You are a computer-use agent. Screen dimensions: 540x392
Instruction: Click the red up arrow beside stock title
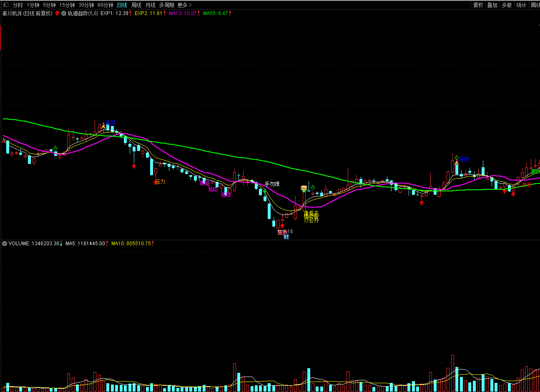pos(57,13)
